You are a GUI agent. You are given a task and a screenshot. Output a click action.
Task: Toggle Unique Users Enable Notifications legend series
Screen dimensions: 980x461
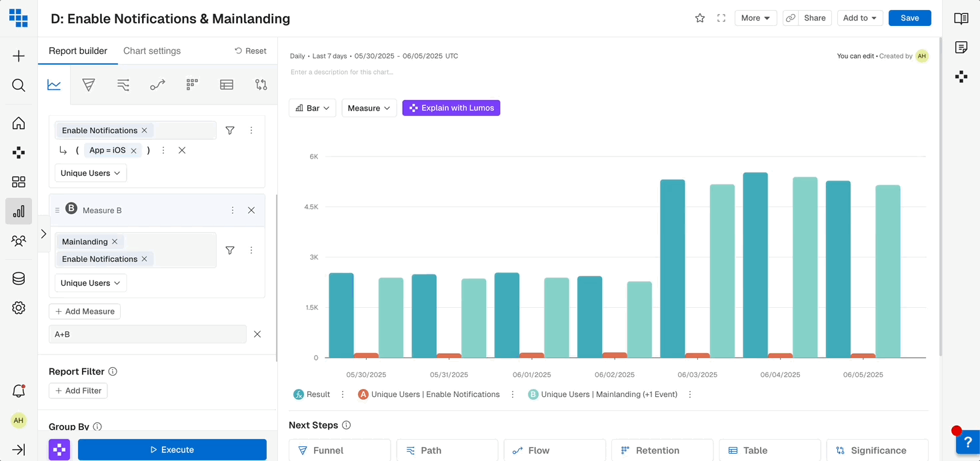(429, 394)
